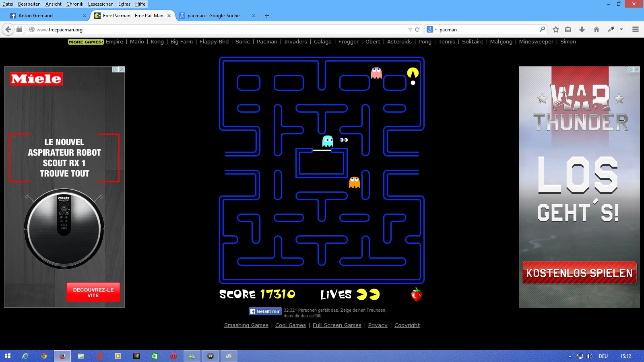The height and width of the screenshot is (362, 644).
Task: Open the Lesezeichen menu
Action: click(101, 4)
